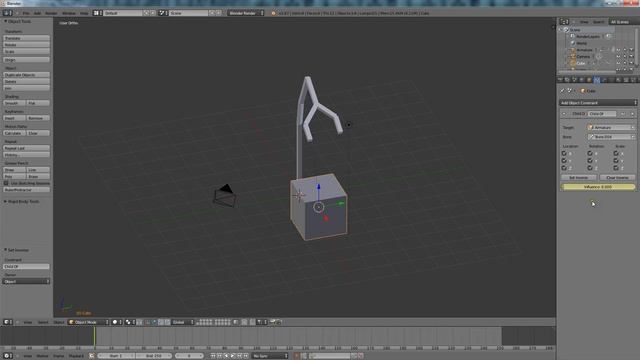Click Grease Pencil Erase button
640x360 pixels.
coord(38,176)
